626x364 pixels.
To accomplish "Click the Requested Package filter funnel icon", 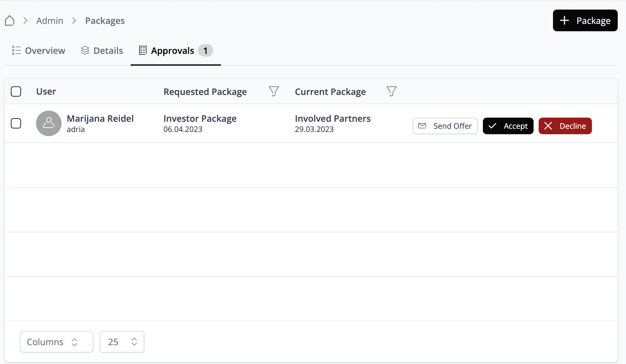I will 273,91.
